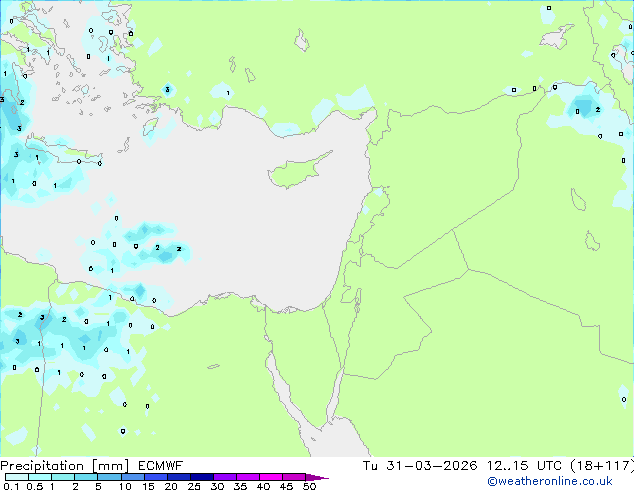Click the 45–50 mm legend color swatch
This screenshot has width=634, height=490.
click(x=294, y=477)
